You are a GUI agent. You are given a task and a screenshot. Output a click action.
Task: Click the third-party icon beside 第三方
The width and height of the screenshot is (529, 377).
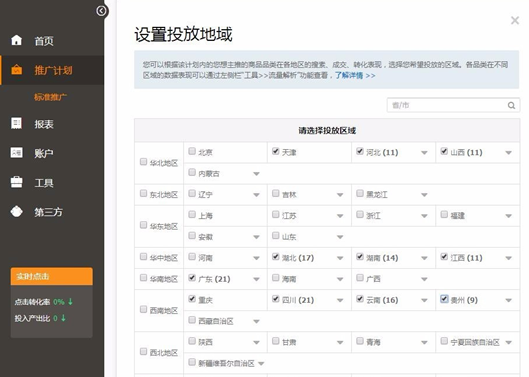pyautogui.click(x=17, y=212)
